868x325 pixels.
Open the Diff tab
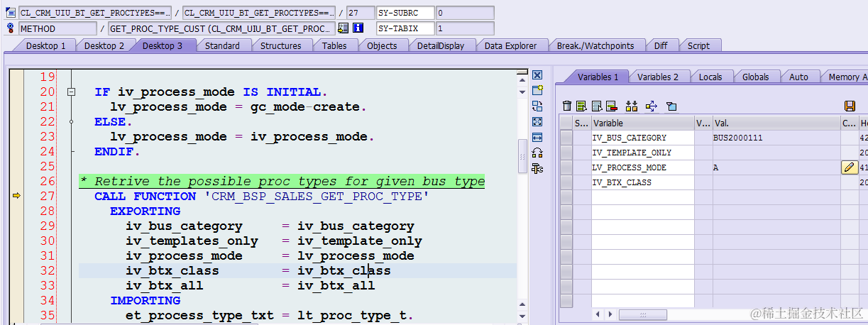(x=661, y=45)
